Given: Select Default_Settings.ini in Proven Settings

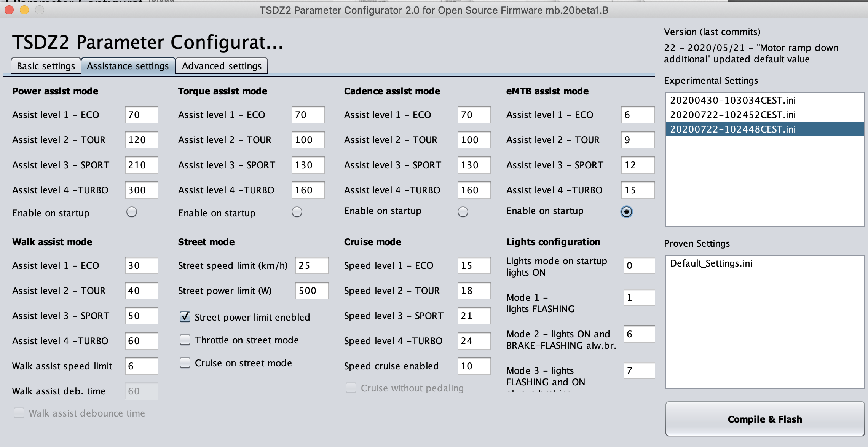Looking at the screenshot, I should 765,263.
